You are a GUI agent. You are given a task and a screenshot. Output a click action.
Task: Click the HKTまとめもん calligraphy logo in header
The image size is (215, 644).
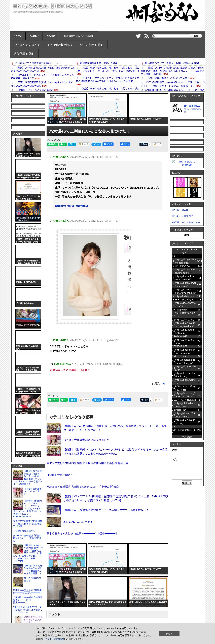pos(162,13)
